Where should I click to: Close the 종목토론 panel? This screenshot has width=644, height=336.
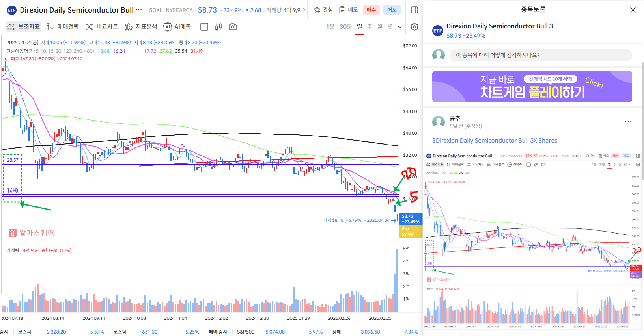[x=633, y=10]
